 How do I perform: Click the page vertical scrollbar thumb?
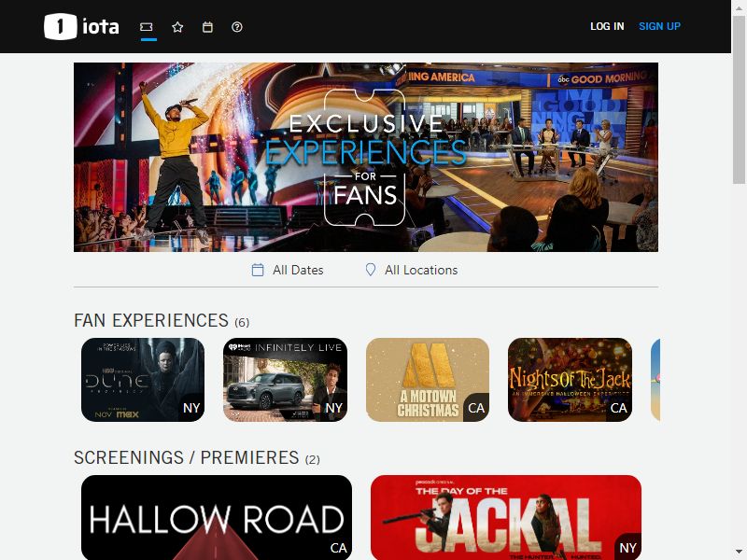coord(739,98)
